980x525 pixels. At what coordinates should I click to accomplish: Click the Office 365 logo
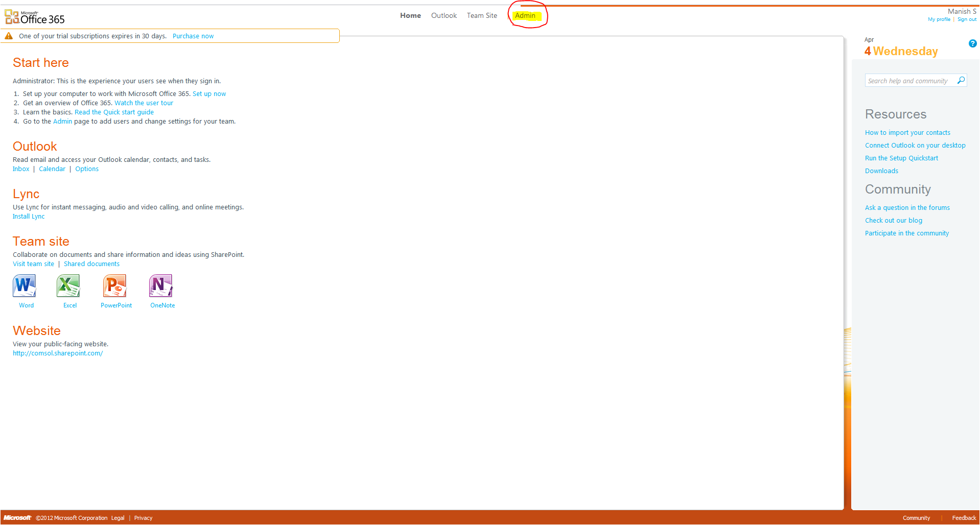[x=35, y=17]
